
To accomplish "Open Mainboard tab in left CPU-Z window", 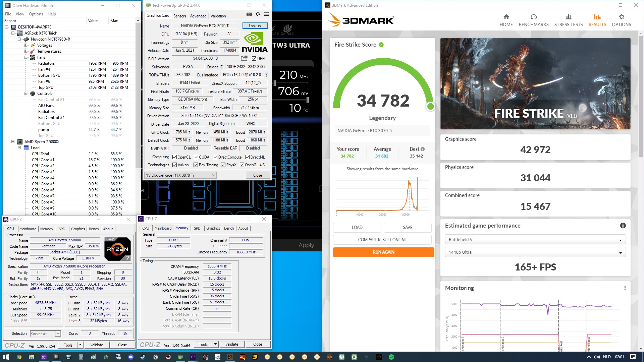I will tap(28, 229).
